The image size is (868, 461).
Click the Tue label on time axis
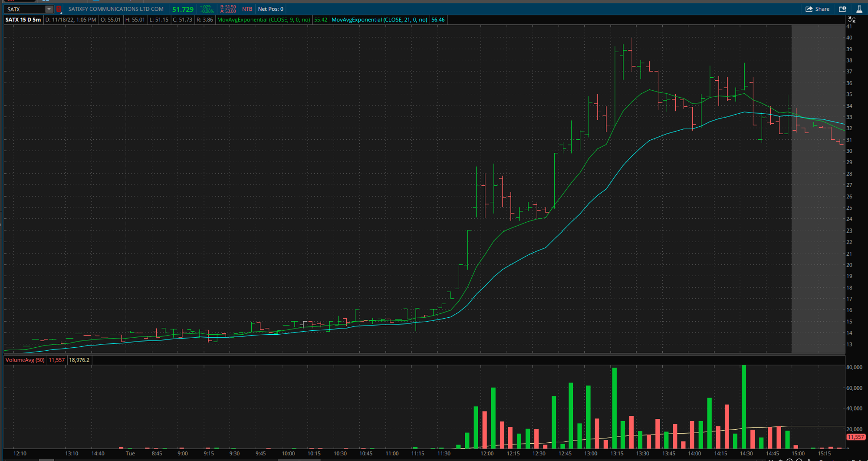click(130, 453)
